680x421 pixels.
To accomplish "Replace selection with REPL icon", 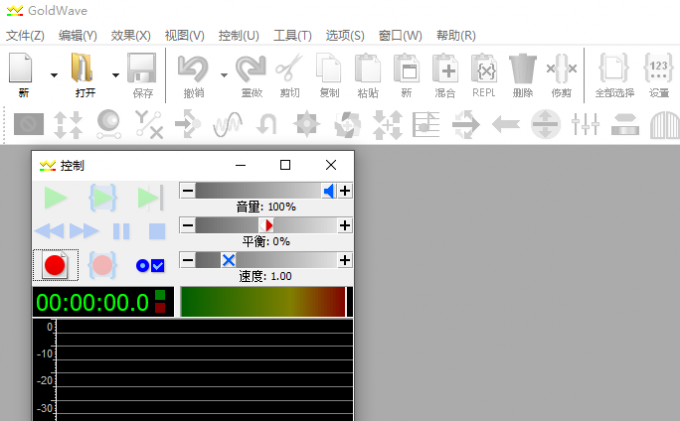I will point(484,75).
